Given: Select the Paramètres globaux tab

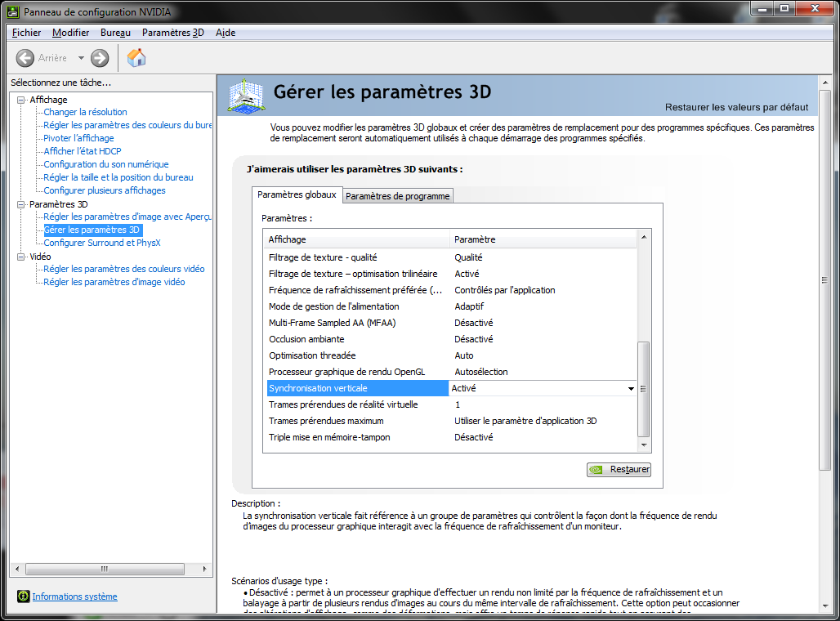Looking at the screenshot, I should [x=297, y=194].
